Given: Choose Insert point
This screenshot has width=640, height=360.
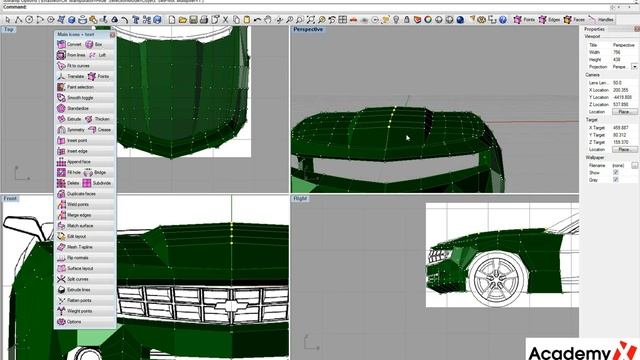Looking at the screenshot, I should coord(73,140).
